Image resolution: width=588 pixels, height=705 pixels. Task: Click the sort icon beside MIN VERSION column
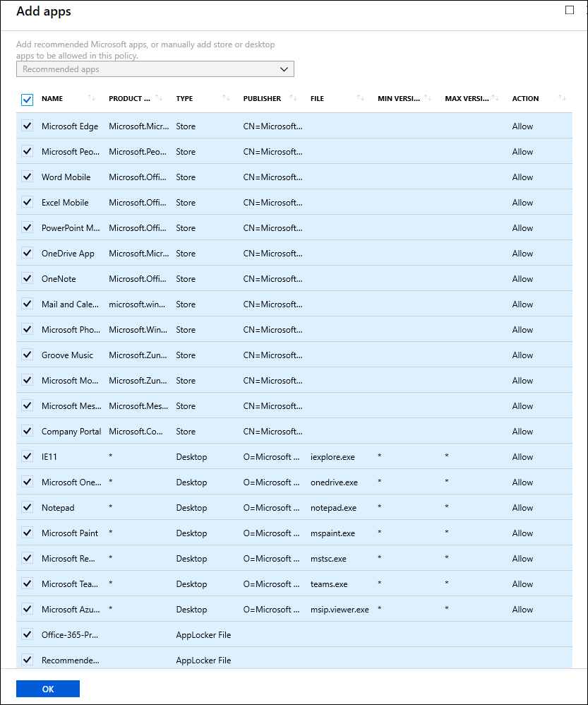(428, 98)
